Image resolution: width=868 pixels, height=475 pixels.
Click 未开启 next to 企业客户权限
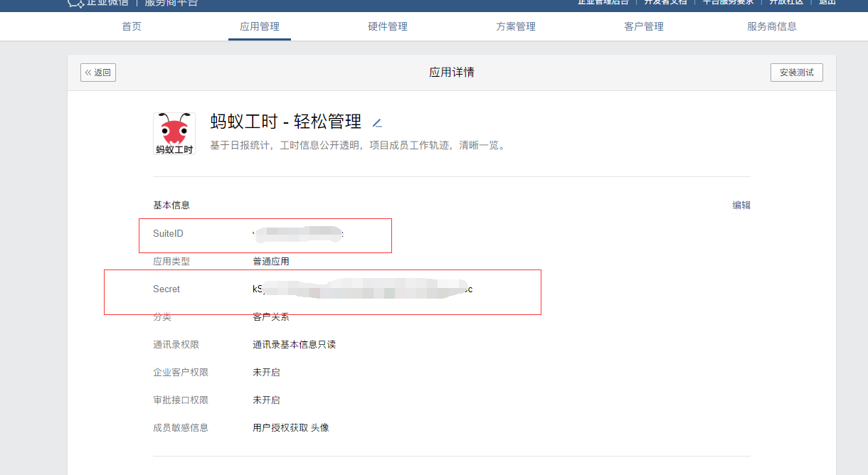pos(266,373)
